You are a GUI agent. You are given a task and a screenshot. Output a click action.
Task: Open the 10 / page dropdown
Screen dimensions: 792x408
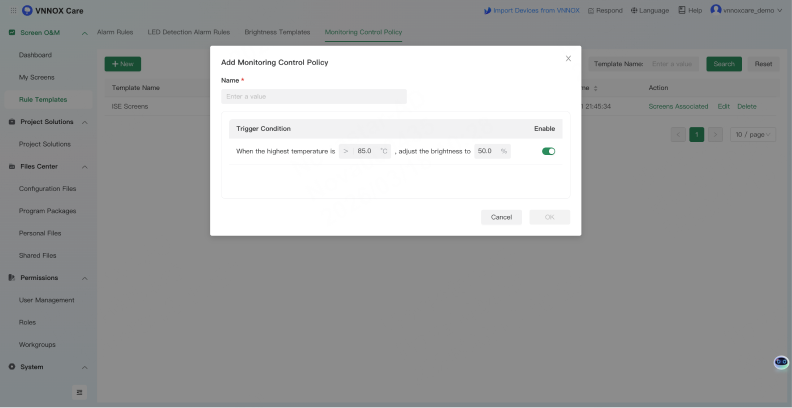tap(752, 134)
